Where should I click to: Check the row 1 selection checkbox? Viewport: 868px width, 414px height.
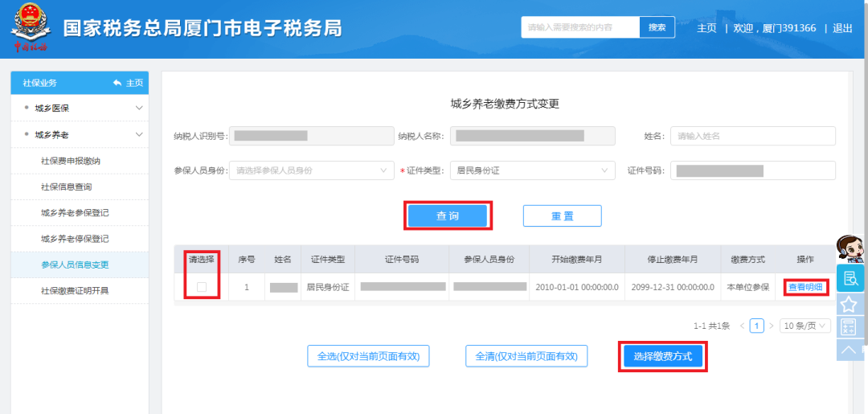[202, 287]
